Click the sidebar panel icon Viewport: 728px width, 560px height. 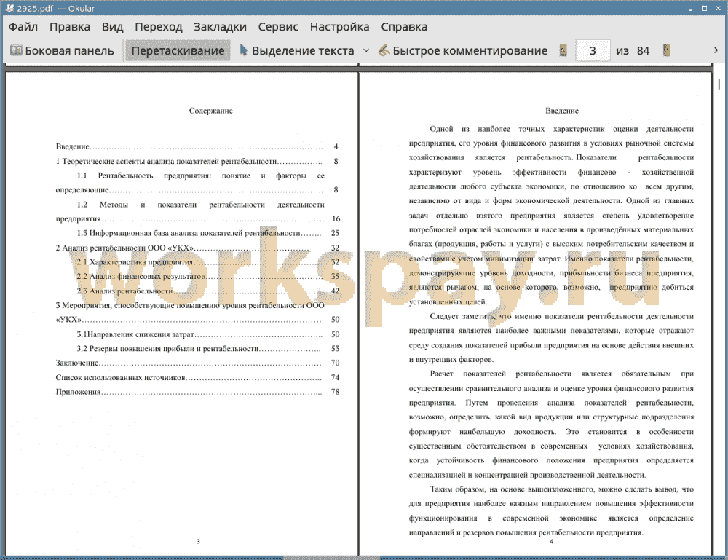[x=16, y=50]
